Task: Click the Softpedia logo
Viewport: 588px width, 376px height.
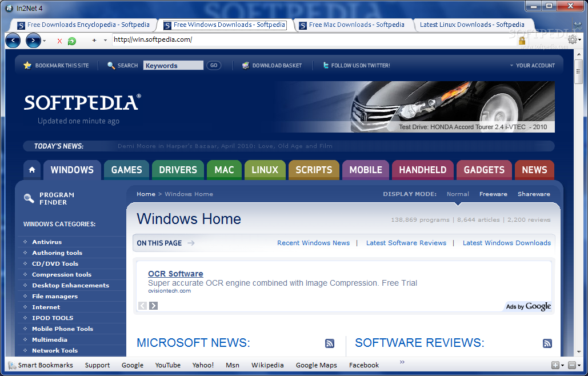Action: click(x=82, y=102)
